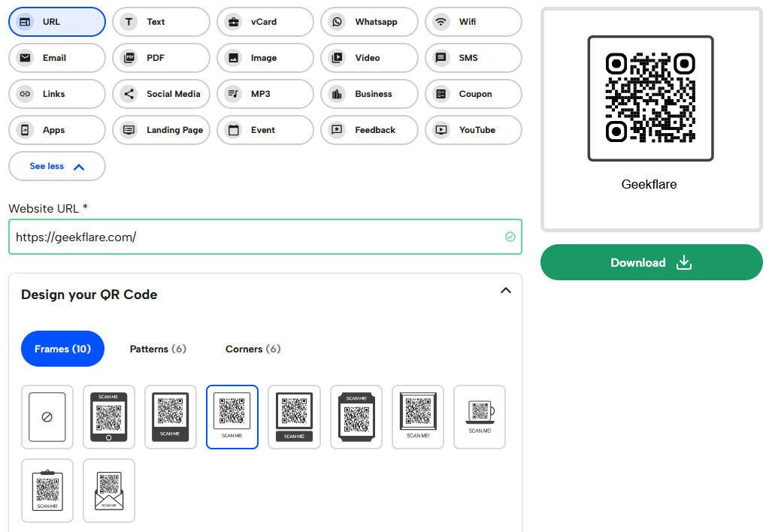Screen dimensions: 772x532
Task: Choose the Coupon QR type
Action: [474, 94]
